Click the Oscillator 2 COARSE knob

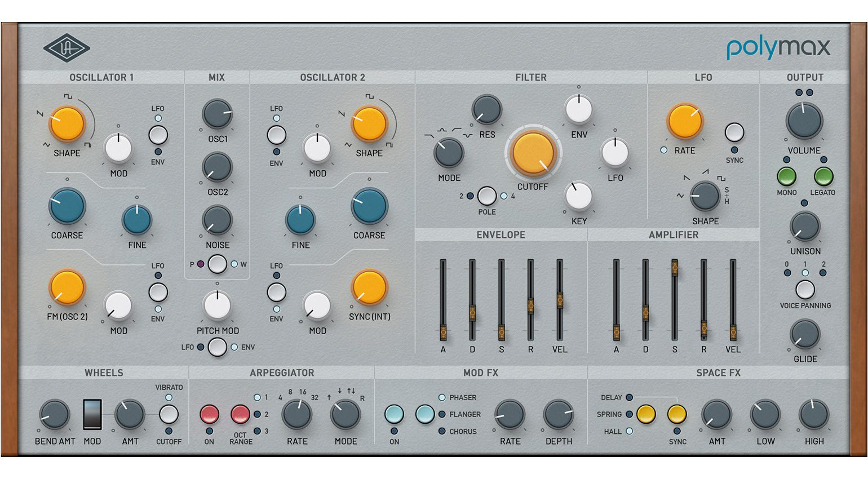pos(369,207)
